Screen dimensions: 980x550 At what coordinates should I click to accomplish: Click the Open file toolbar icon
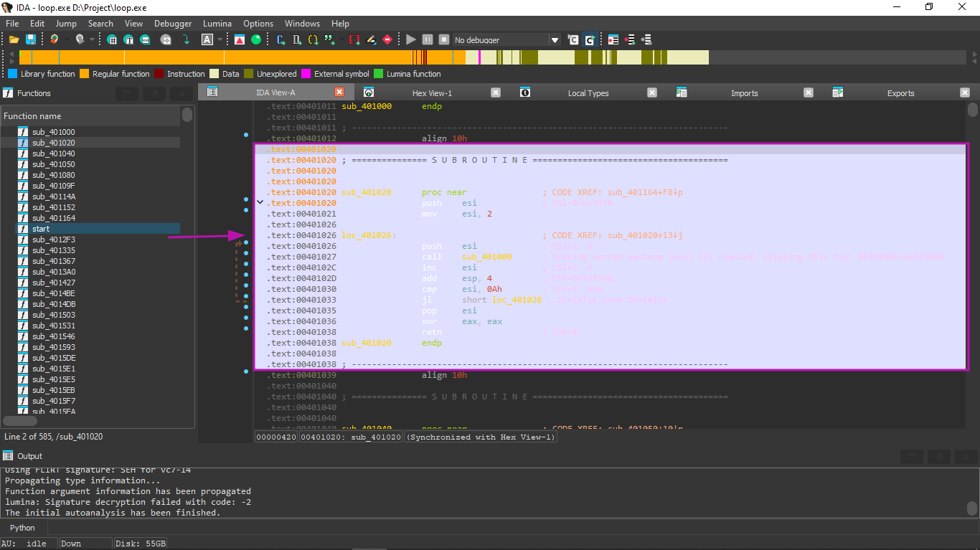tap(14, 39)
